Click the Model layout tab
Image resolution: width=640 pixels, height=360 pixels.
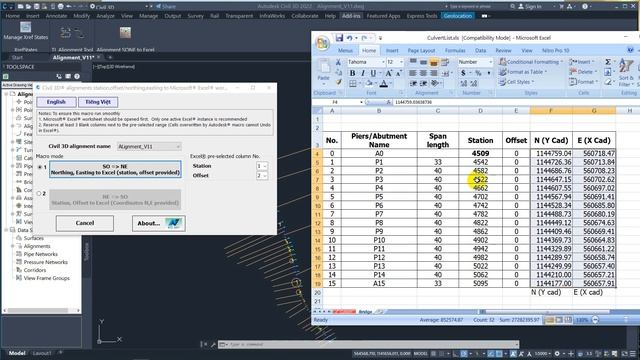[x=17, y=353]
